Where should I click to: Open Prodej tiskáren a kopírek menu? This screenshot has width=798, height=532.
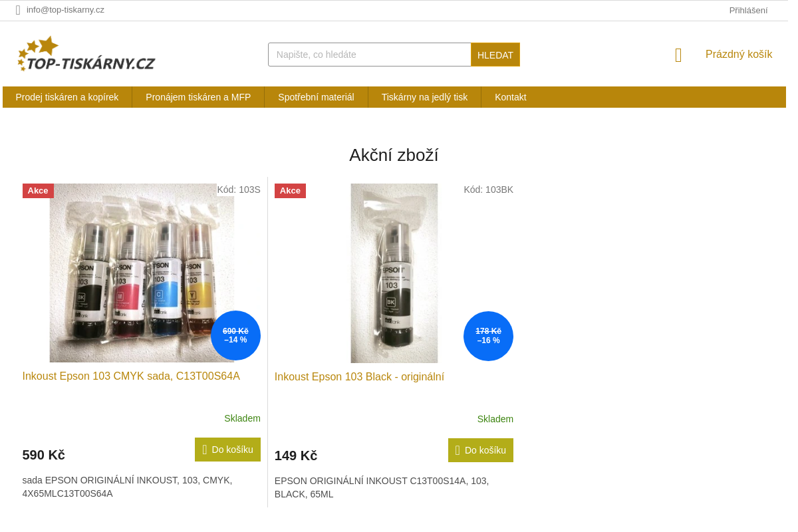click(67, 97)
